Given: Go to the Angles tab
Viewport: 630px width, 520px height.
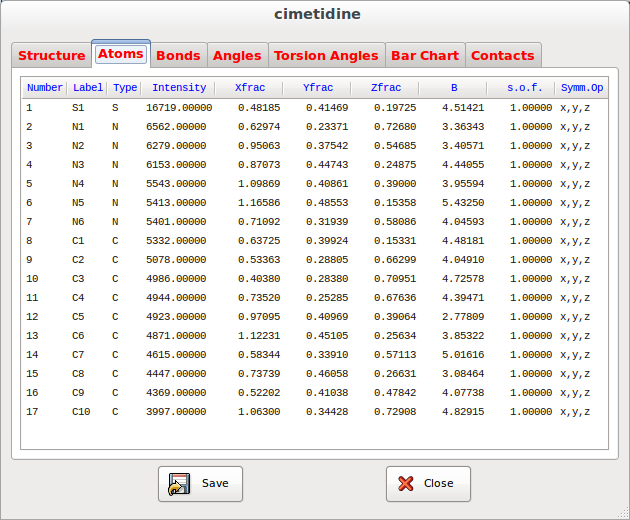Looking at the screenshot, I should click(237, 55).
